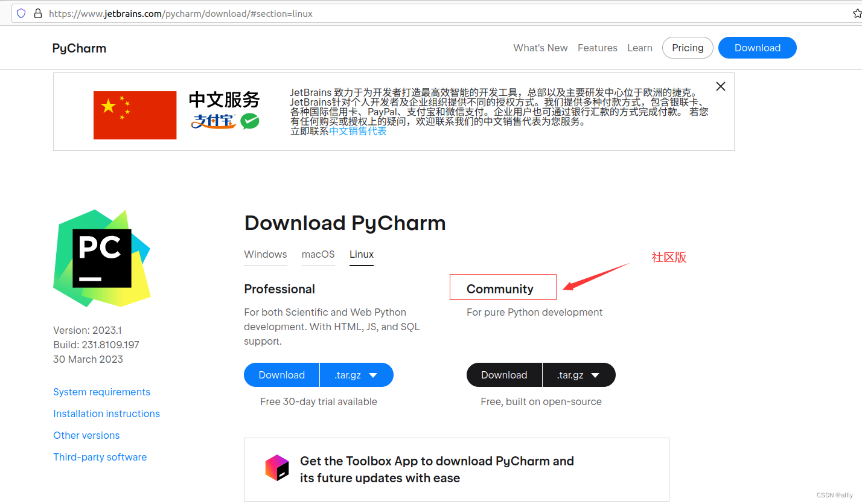Open Professional .tar.gz format dropdown

[356, 375]
